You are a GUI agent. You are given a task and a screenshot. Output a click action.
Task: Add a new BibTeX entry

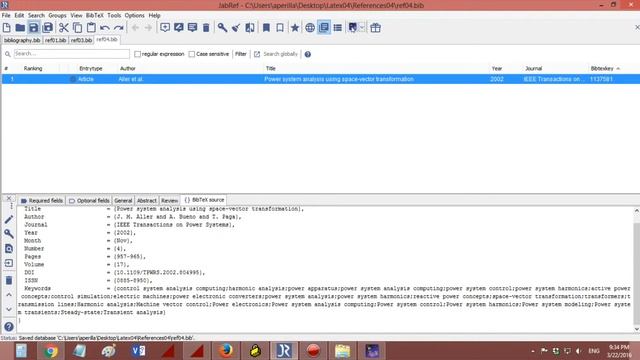(165, 28)
